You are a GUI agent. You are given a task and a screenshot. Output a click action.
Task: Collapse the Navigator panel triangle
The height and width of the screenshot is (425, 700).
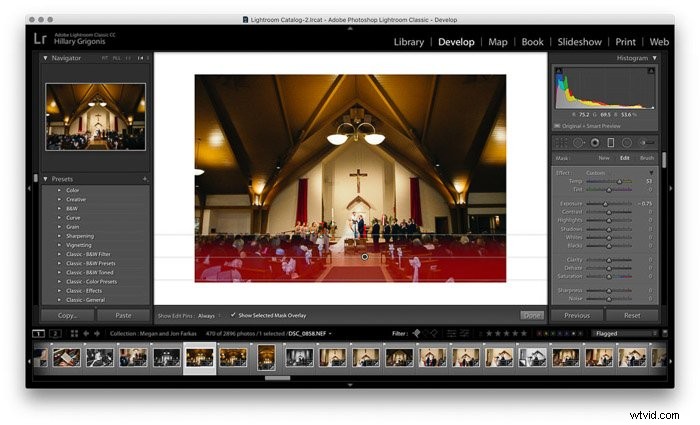[46, 58]
